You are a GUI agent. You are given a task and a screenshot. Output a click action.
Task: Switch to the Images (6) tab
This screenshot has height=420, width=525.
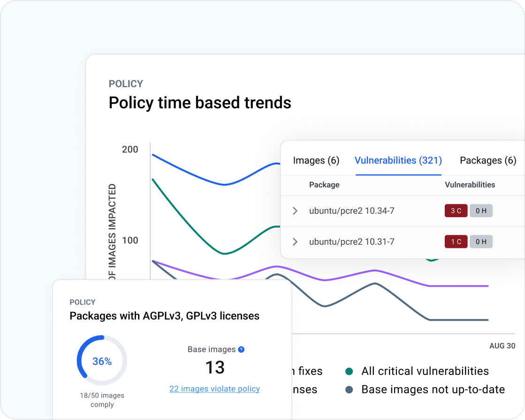click(x=316, y=160)
